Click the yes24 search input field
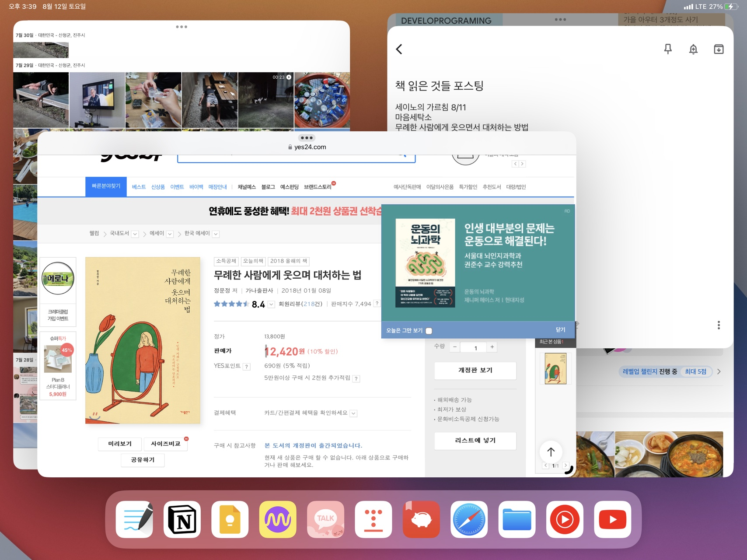This screenshot has width=747, height=560. pos(296,158)
